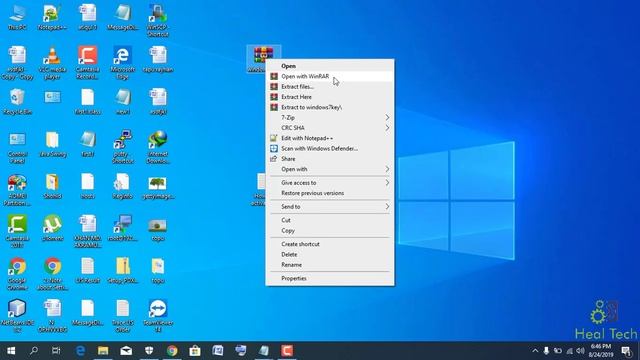Choose Edit with Notepad++ in menu
Image resolution: width=640 pixels, height=360 pixels.
[x=330, y=138]
